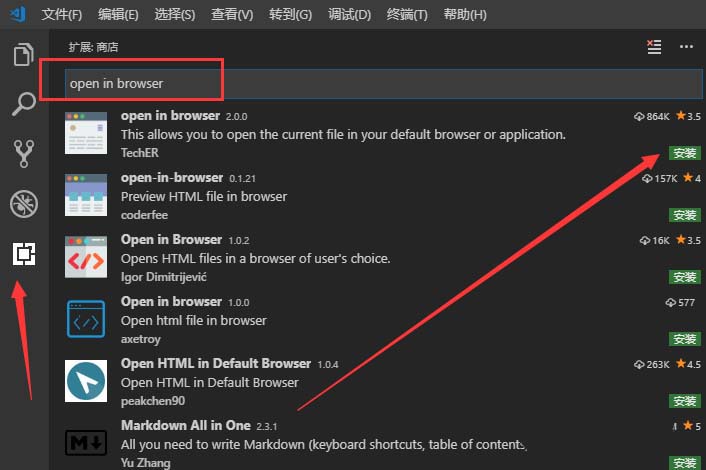Install open-in-browser by coderfee
The height and width of the screenshot is (470, 706).
tap(684, 215)
